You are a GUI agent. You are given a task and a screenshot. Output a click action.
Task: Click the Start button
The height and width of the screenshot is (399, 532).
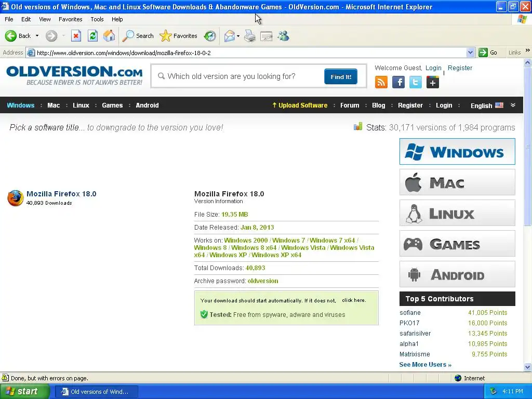(x=24, y=392)
